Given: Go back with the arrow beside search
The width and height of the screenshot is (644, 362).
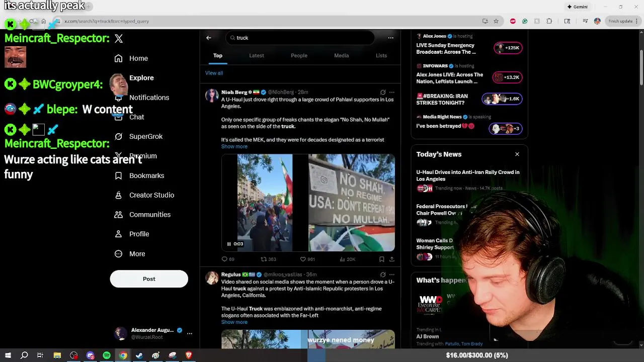Looking at the screenshot, I should click(209, 38).
